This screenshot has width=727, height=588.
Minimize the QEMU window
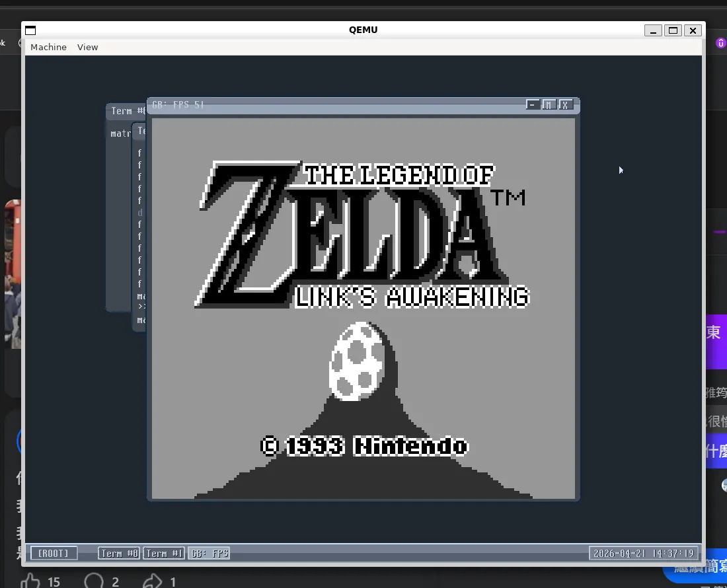pyautogui.click(x=653, y=30)
